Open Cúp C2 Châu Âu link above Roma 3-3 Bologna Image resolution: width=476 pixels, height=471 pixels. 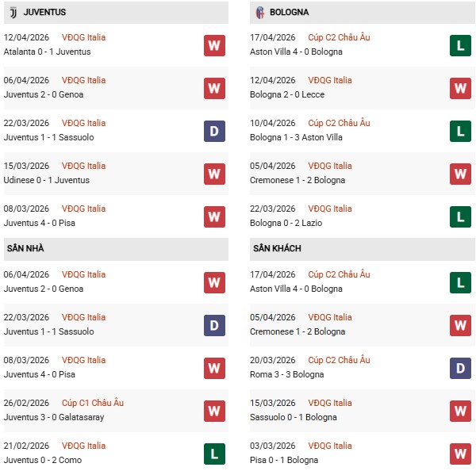(339, 360)
